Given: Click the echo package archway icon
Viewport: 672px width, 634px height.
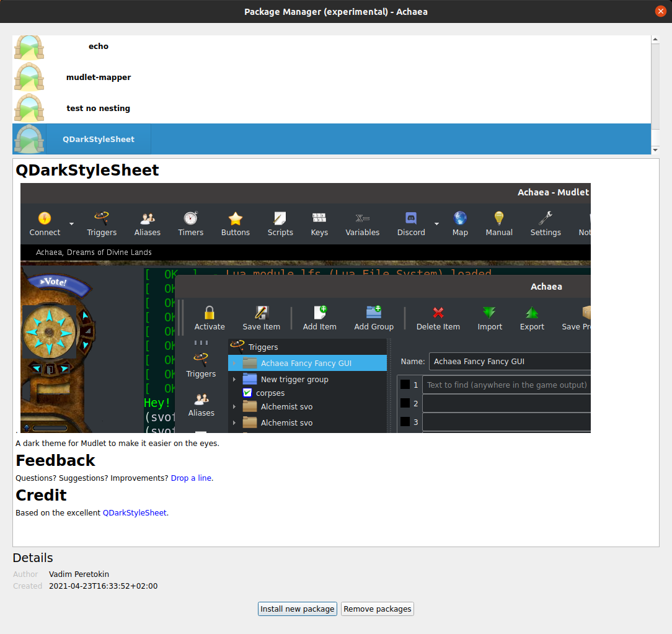Looking at the screenshot, I should [29, 47].
